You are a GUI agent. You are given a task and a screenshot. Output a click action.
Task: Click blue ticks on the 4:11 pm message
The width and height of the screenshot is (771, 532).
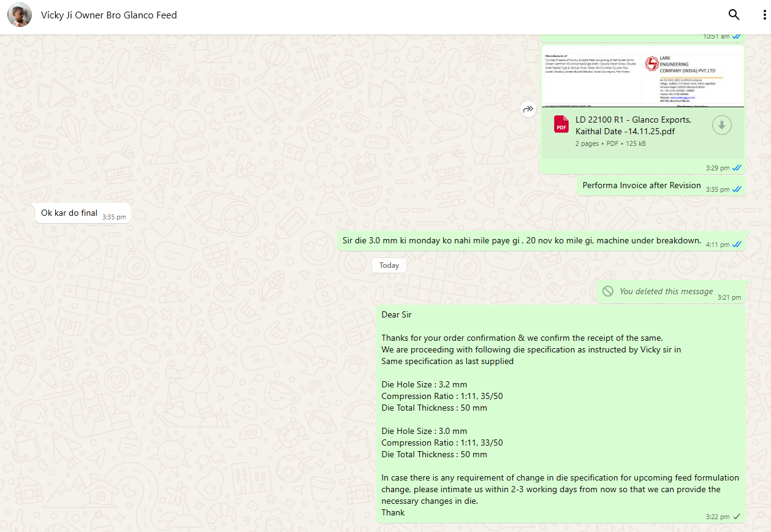click(737, 245)
